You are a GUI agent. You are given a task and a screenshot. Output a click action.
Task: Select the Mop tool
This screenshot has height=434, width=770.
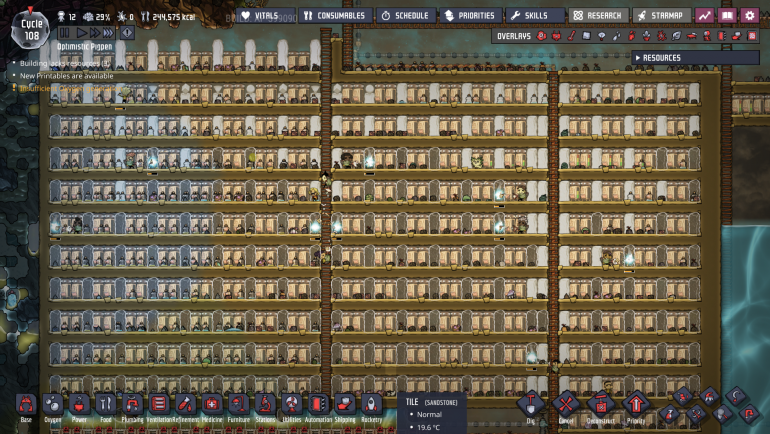pos(684,396)
